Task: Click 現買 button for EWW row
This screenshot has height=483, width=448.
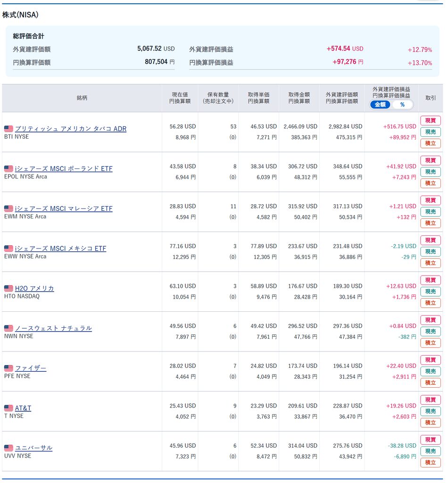Action: [x=431, y=240]
